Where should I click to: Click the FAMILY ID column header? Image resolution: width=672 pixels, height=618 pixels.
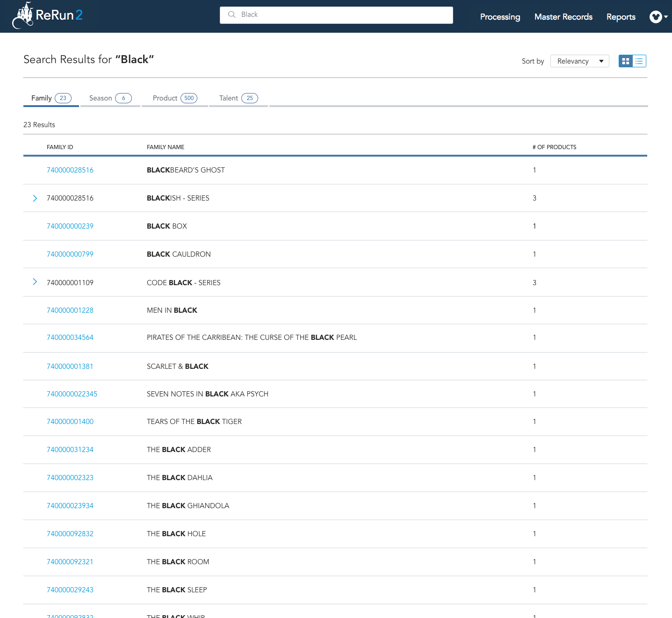point(60,147)
